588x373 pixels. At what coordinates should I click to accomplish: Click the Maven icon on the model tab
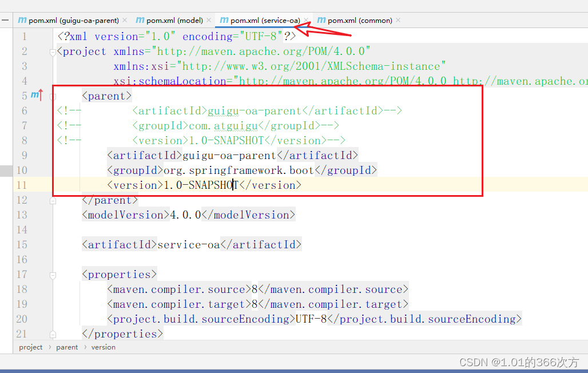(x=140, y=19)
